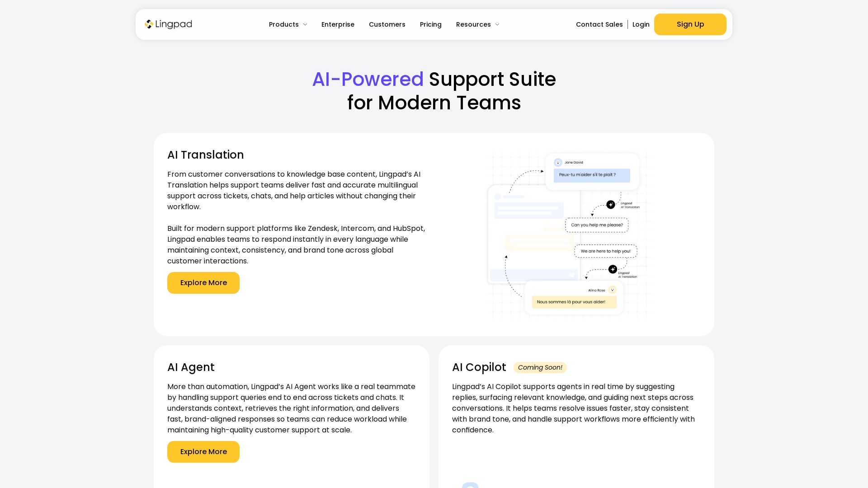Image resolution: width=868 pixels, height=488 pixels.
Task: Click Explore More under AI Translation
Action: point(203,283)
